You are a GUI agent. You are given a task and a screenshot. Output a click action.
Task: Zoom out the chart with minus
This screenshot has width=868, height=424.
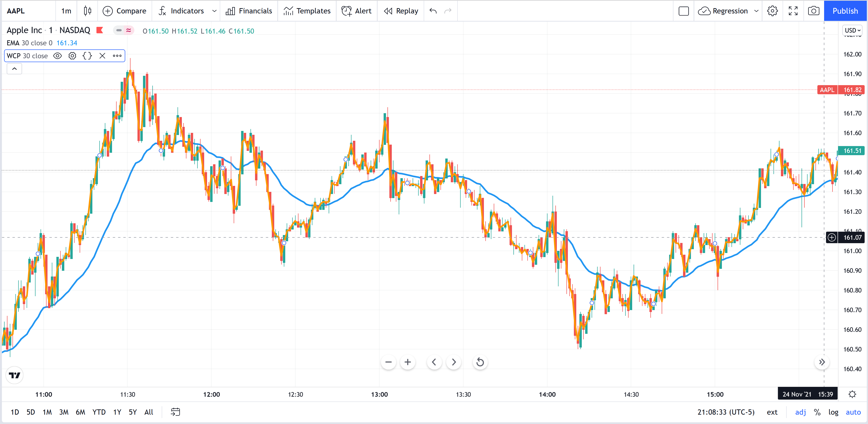click(388, 362)
